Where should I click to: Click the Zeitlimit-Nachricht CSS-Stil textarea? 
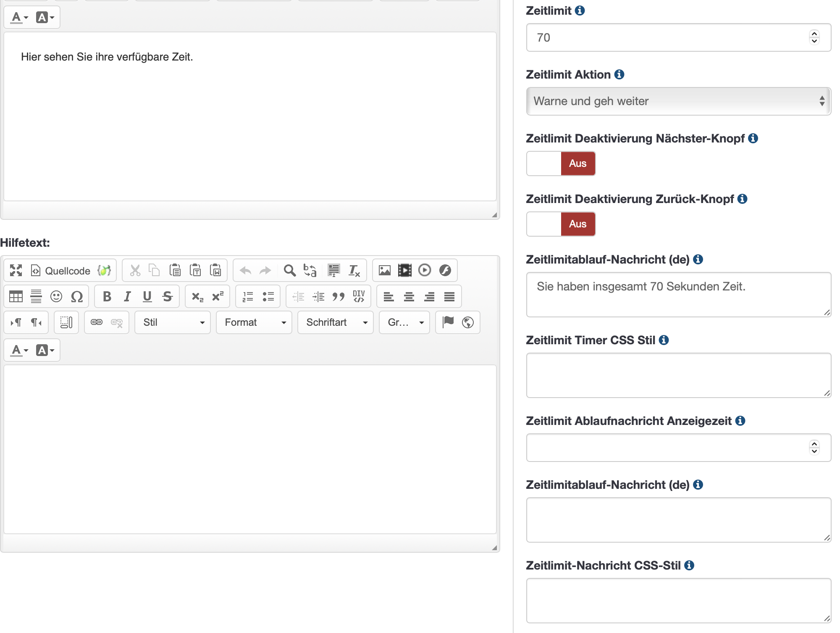point(678,601)
